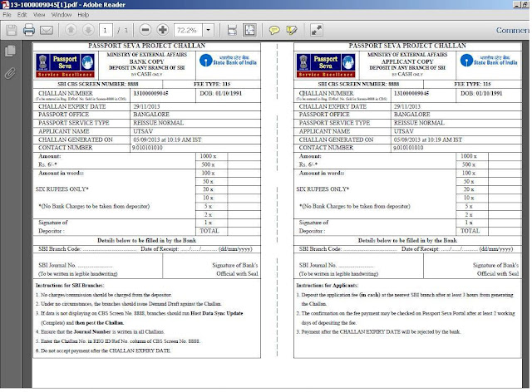Click 'FEE TYPE: 118' in bank copy
Viewport: 532px width, 392px height.
tap(212, 84)
